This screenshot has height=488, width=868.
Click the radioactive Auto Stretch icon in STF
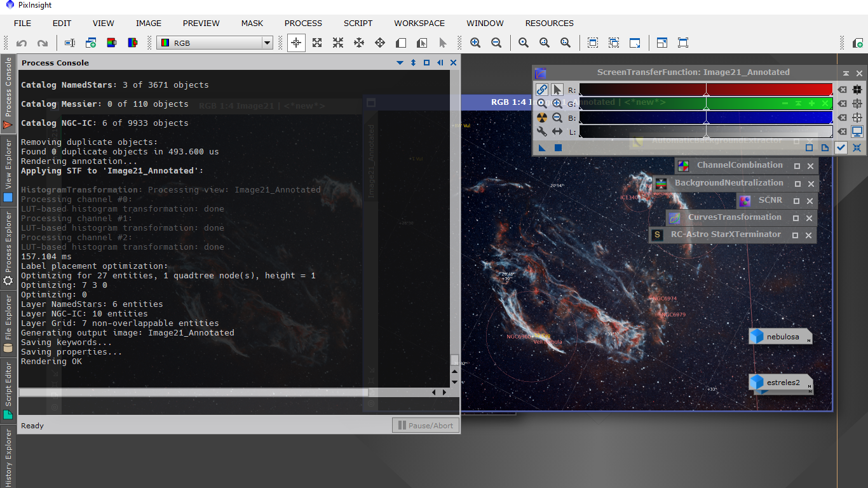click(541, 118)
